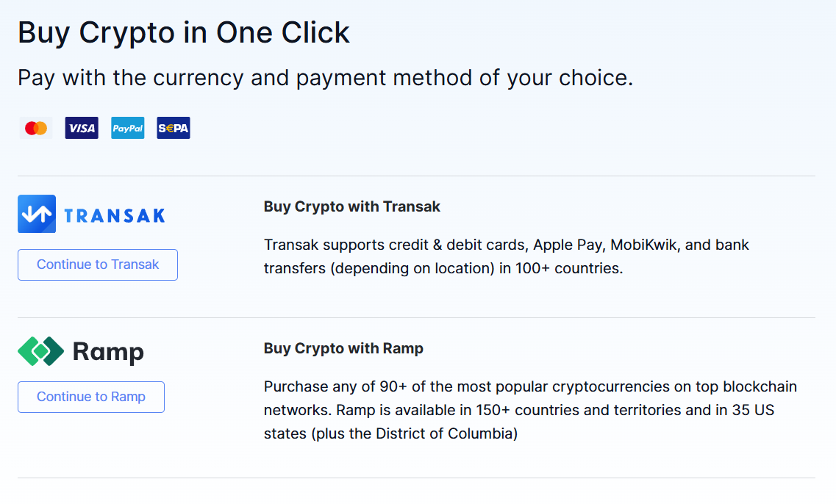The image size is (836, 504).
Task: Click the "Buy Crypto with Ramp" heading
Action: click(343, 348)
